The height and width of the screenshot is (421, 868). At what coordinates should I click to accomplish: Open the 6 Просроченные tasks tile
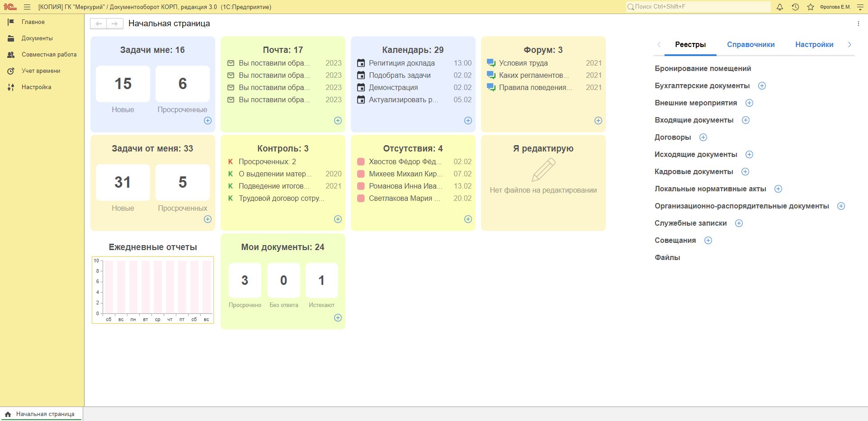tap(183, 84)
